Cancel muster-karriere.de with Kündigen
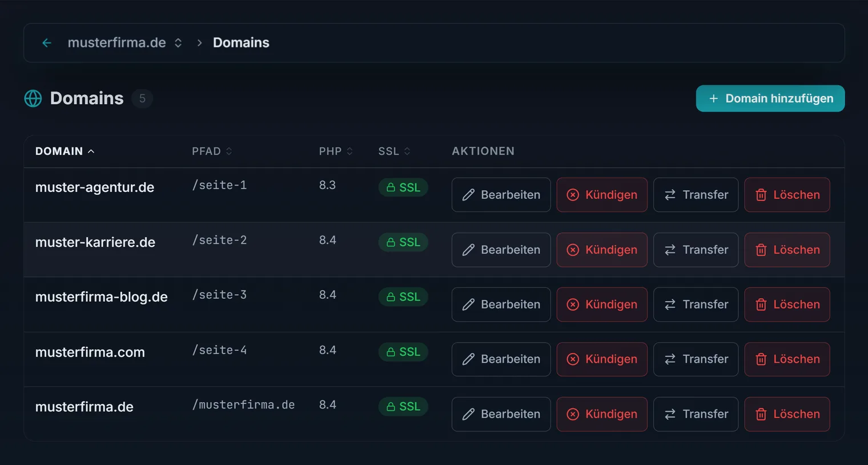Screen dimensions: 868x465 click(602, 250)
